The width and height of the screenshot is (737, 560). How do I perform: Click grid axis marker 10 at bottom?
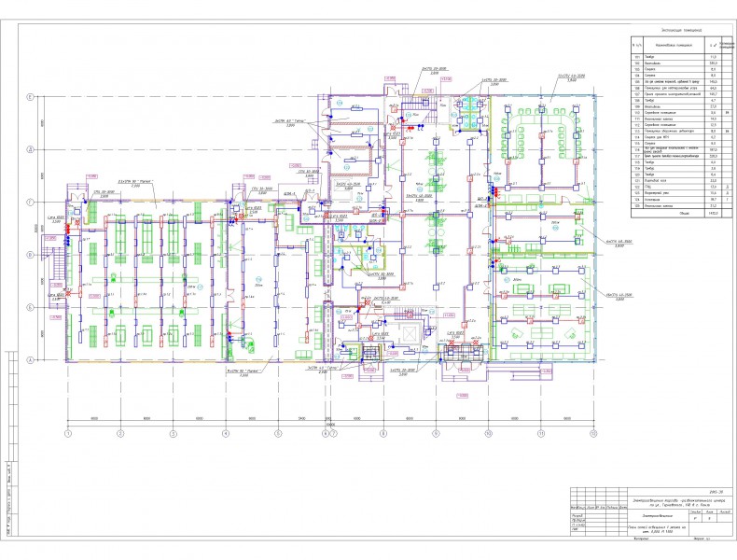click(489, 433)
